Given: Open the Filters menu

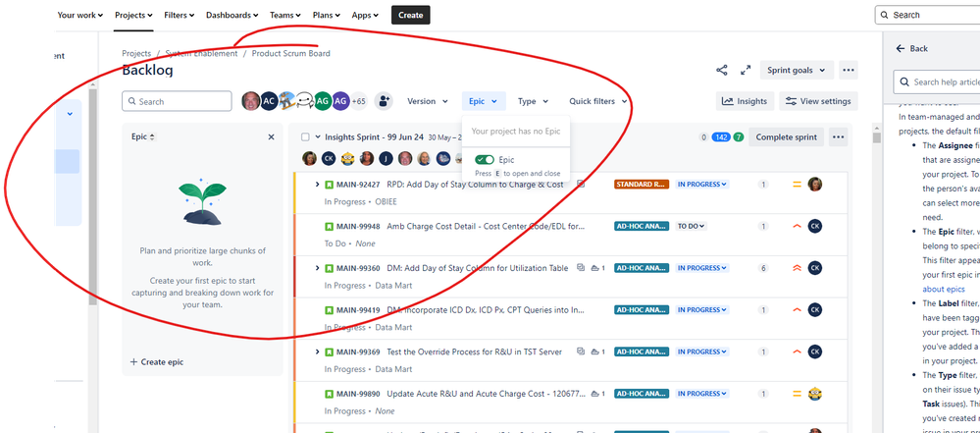Looking at the screenshot, I should click(179, 15).
